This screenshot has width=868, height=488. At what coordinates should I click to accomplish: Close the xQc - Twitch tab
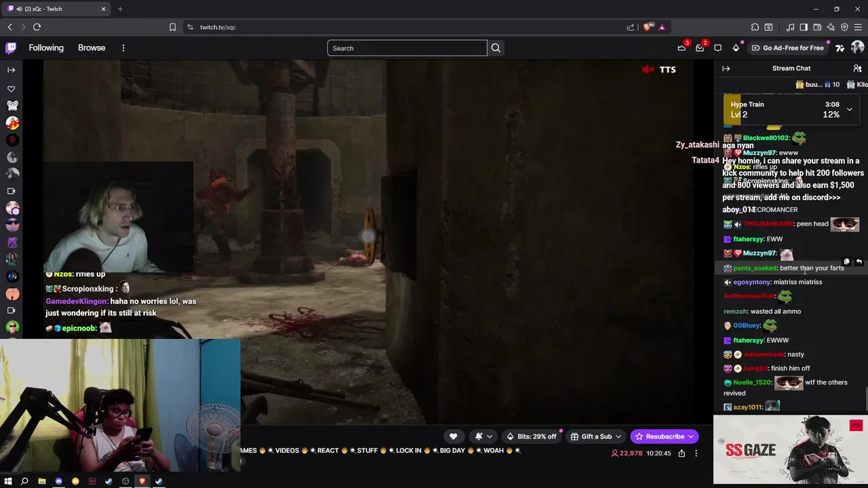click(104, 9)
